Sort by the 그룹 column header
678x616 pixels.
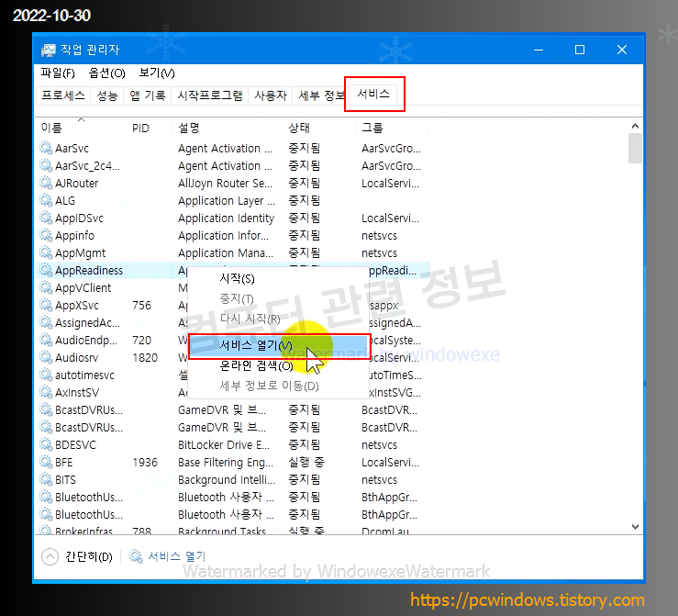[x=392, y=128]
